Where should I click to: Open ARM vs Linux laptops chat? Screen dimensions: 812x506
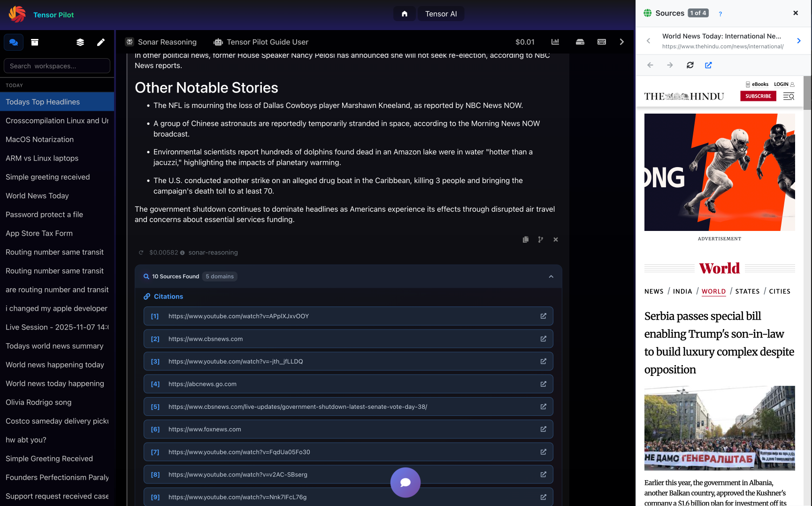pos(57,158)
